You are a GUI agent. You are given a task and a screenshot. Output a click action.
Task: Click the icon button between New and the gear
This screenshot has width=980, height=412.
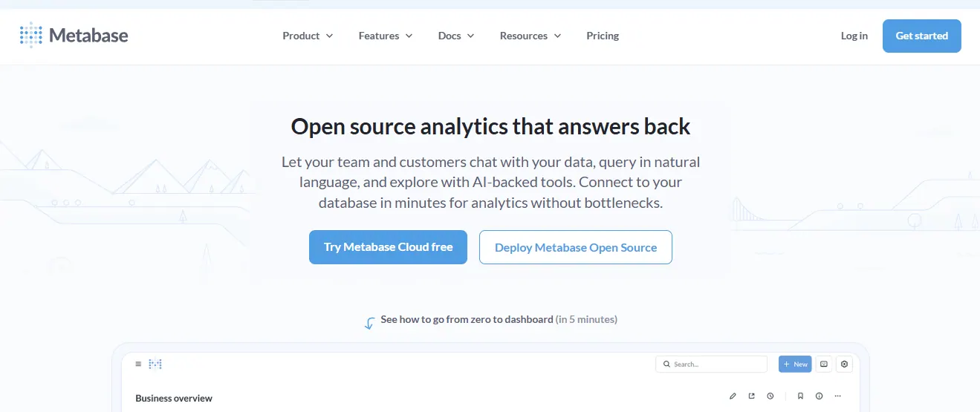click(823, 364)
